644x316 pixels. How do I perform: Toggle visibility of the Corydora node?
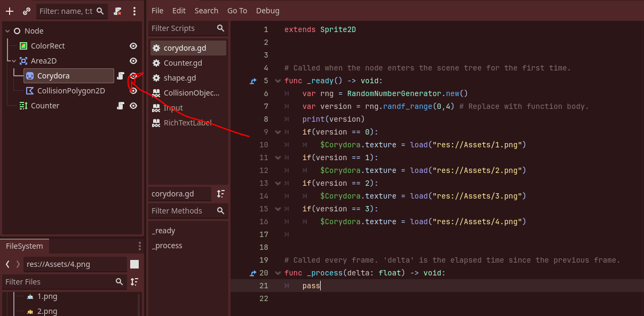(x=133, y=76)
